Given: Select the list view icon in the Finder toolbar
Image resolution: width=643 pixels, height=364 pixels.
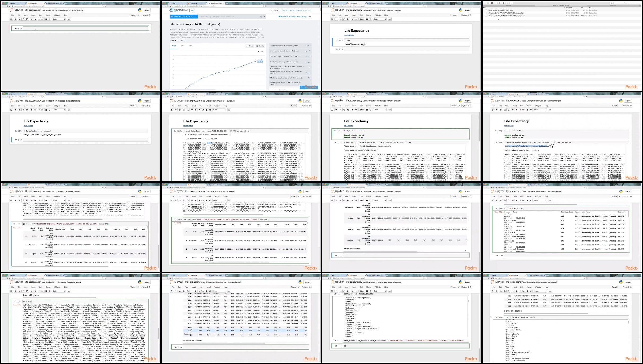Looking at the screenshot, I should 492,3.
